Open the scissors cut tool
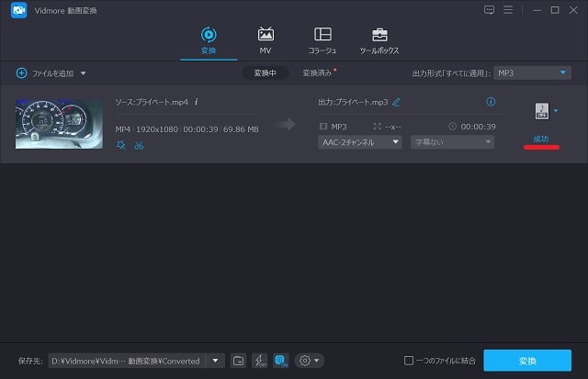 pyautogui.click(x=139, y=145)
